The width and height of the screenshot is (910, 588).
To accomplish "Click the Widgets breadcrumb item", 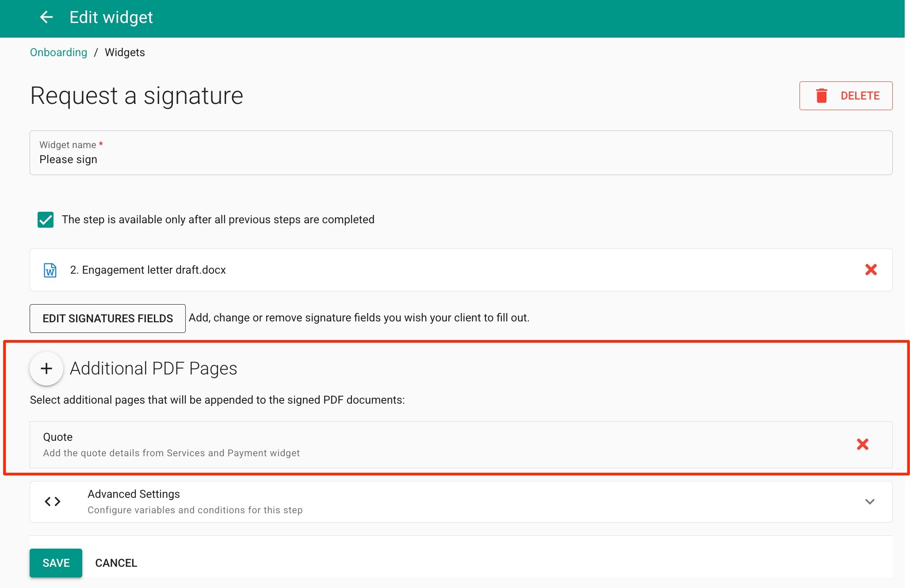I will pos(125,53).
